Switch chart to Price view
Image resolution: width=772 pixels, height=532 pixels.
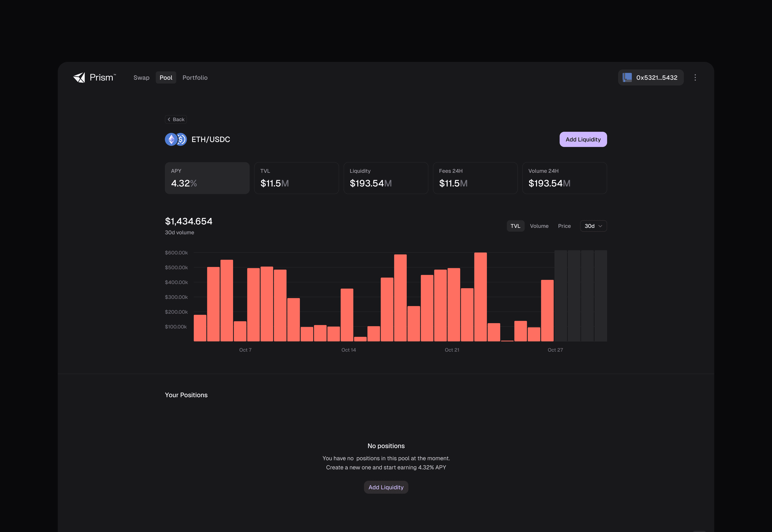tap(564, 226)
